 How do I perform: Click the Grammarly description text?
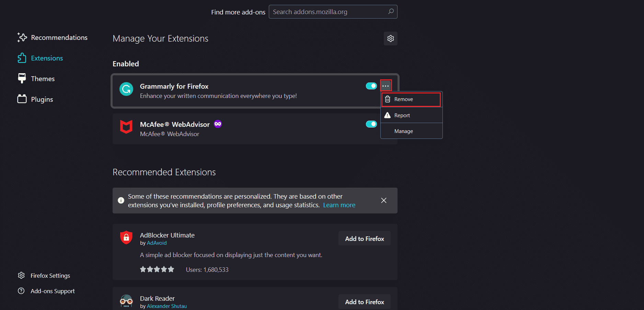pos(218,96)
